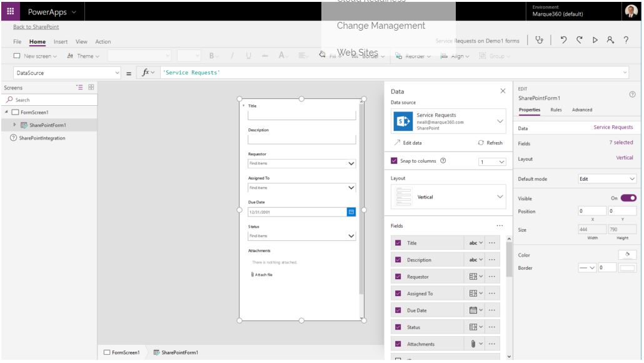
Task: Open more options for the Status field
Action: coord(492,327)
